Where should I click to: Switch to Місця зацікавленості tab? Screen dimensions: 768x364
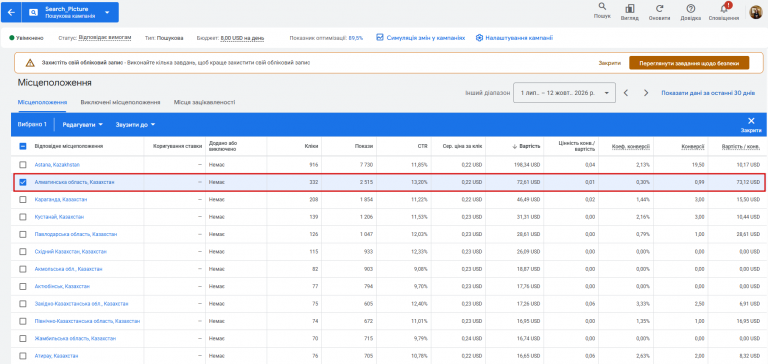point(204,102)
